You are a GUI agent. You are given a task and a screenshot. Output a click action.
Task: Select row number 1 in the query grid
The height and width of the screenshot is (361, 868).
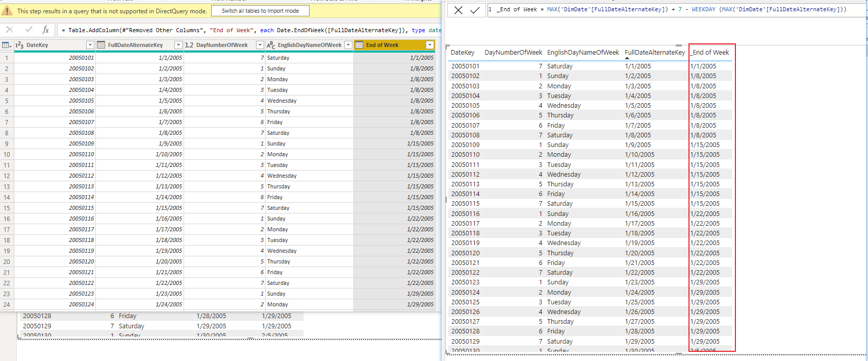click(7, 58)
